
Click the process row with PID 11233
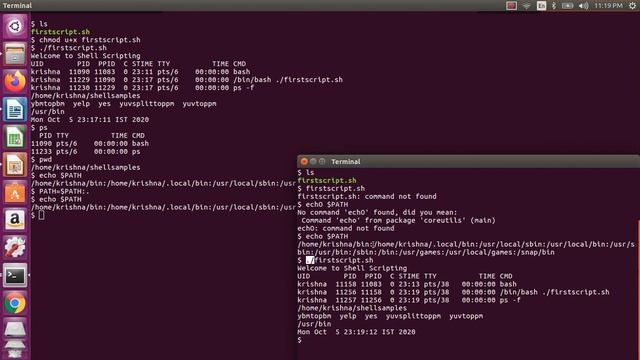(86, 151)
